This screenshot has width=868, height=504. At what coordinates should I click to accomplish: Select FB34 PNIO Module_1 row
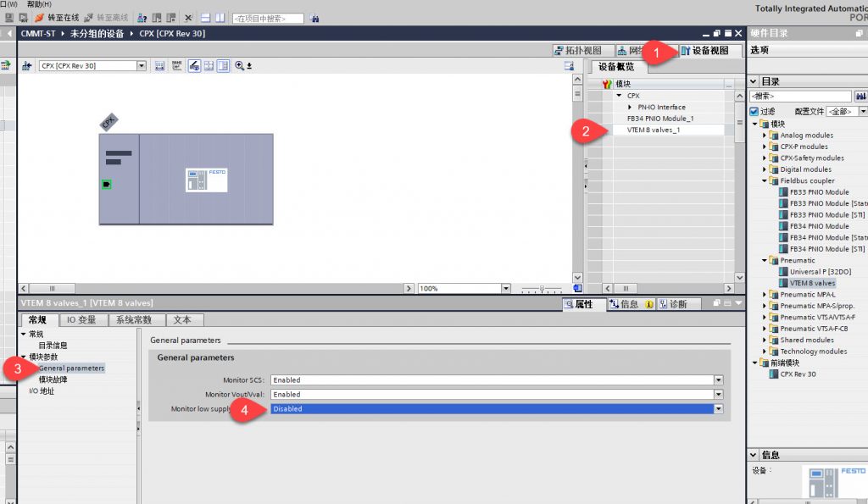[659, 119]
